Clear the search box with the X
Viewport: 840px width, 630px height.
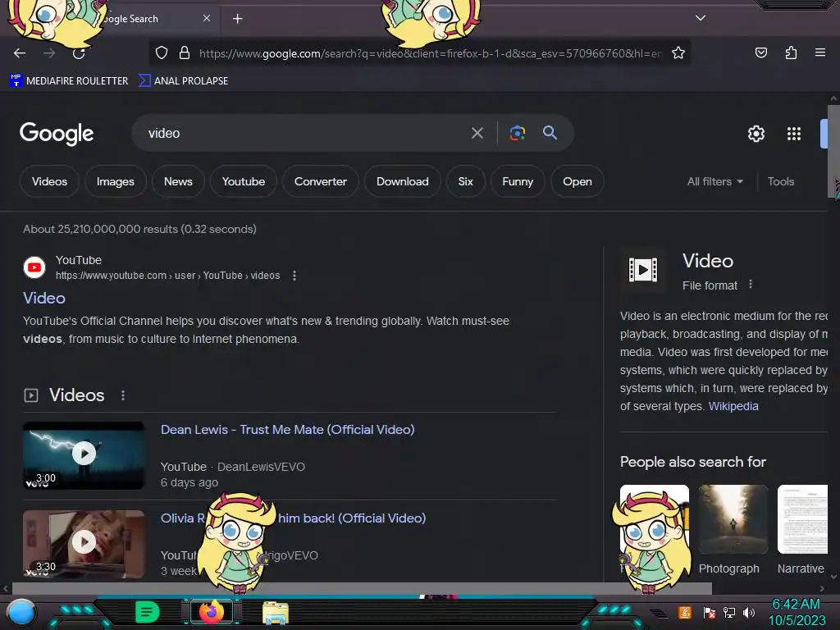(477, 133)
